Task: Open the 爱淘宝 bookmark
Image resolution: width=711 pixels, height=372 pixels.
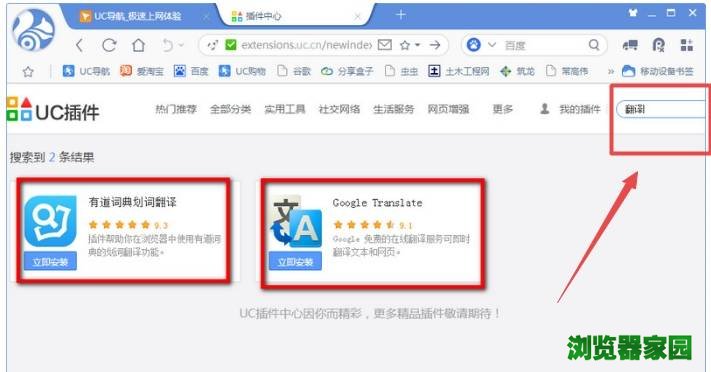Action: point(141,71)
